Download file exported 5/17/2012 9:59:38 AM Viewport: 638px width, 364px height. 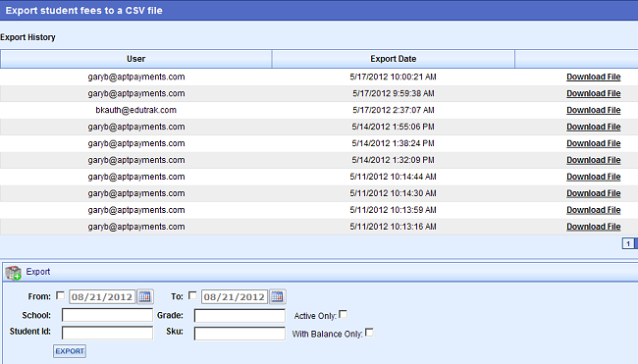coord(593,93)
